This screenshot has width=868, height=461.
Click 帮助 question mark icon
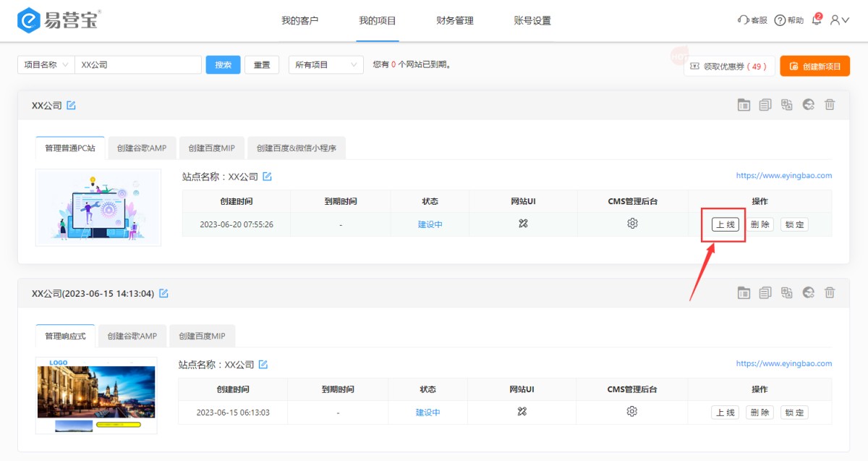tap(780, 20)
